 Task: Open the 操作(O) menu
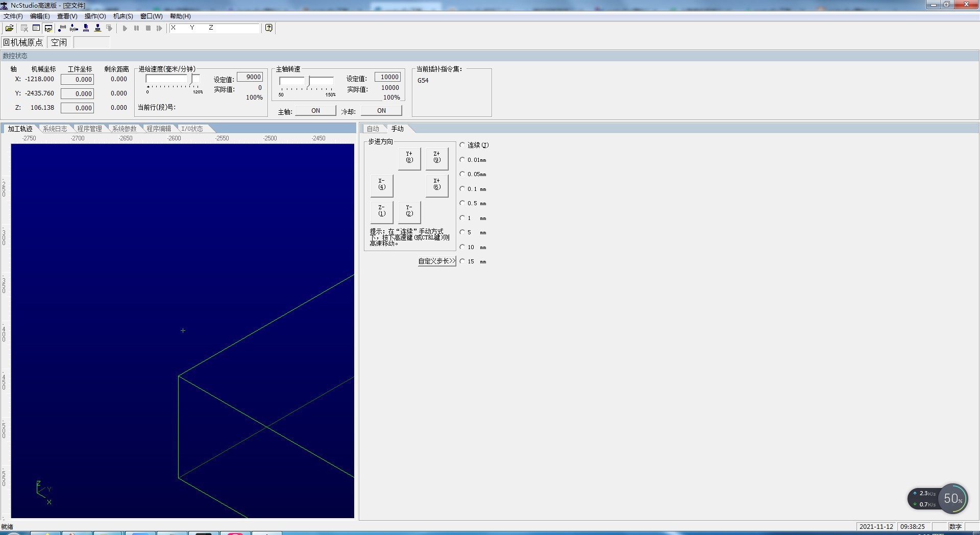tap(95, 16)
